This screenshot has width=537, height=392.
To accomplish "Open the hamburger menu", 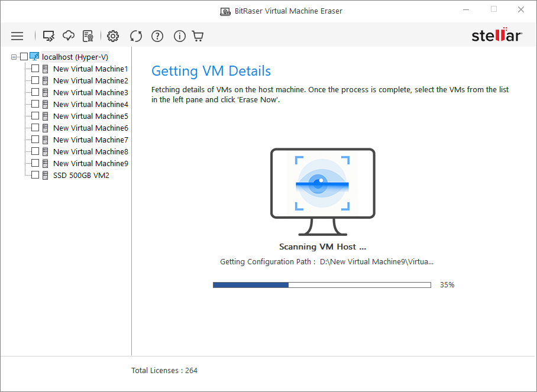I will coord(17,36).
